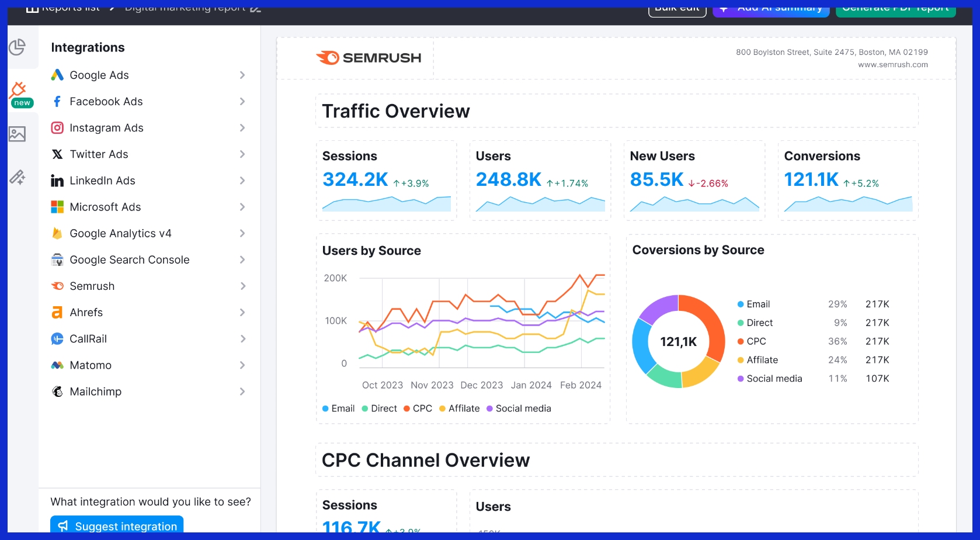Click Social media row in Conversions table
The width and height of the screenshot is (980, 540).
point(814,379)
